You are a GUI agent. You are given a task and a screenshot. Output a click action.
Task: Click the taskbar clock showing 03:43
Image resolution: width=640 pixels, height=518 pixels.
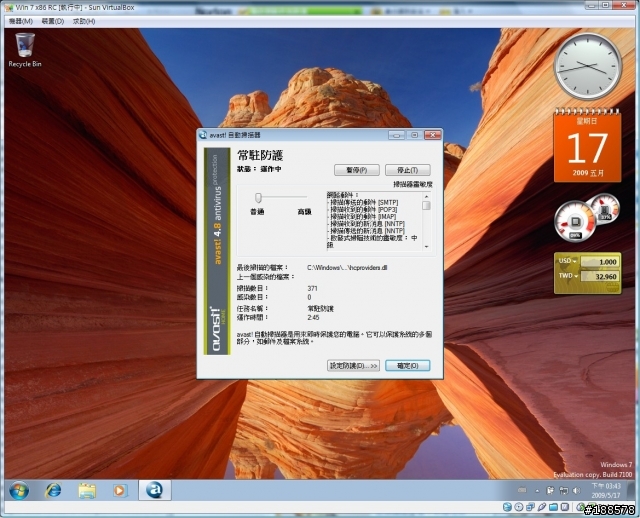[606, 490]
